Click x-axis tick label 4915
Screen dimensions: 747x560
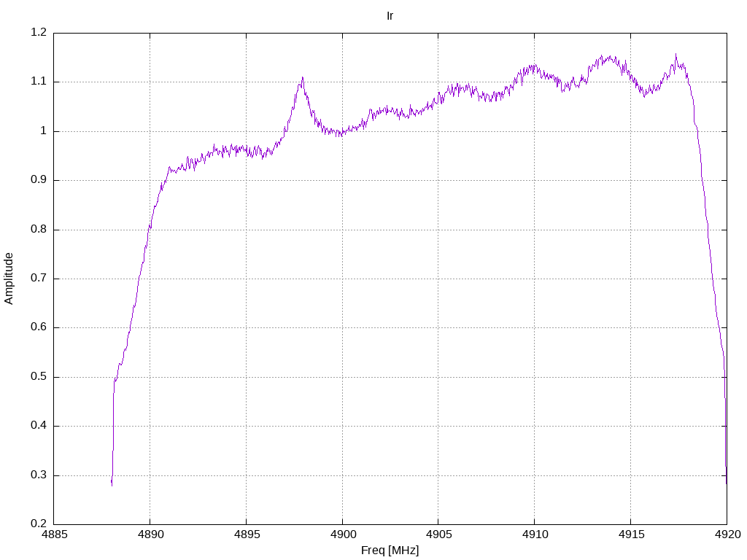click(x=631, y=534)
